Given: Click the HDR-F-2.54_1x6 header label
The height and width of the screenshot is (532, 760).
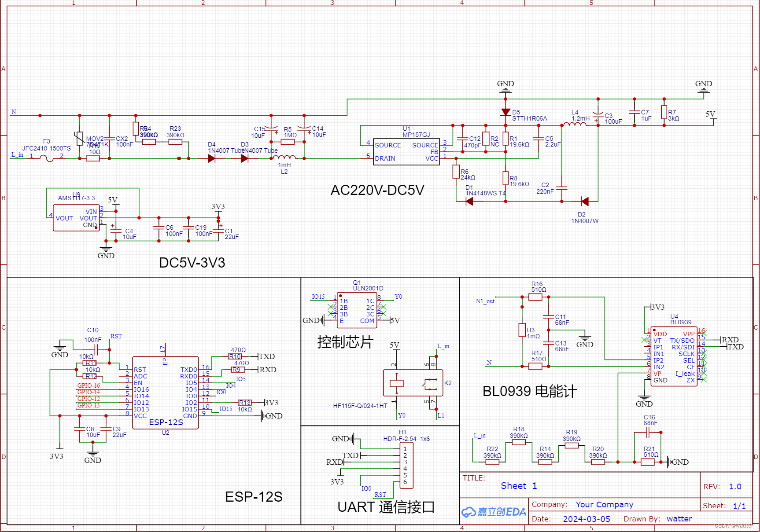Looking at the screenshot, I should pos(406,439).
